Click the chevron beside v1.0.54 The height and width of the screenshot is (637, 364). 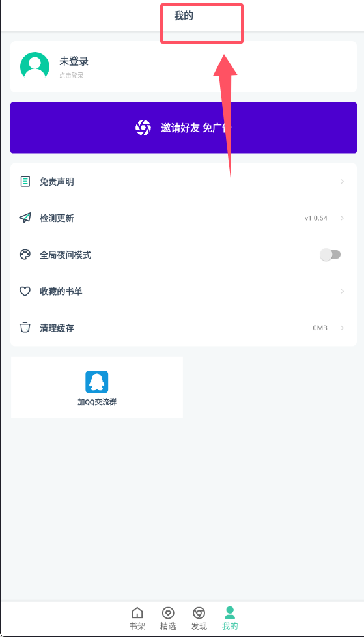pos(343,218)
